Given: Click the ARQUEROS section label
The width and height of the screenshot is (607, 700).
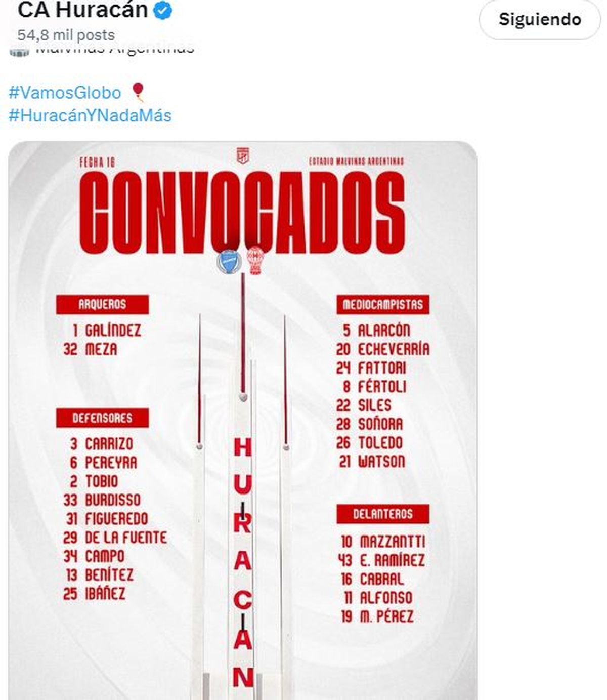Looking at the screenshot, I should [102, 304].
